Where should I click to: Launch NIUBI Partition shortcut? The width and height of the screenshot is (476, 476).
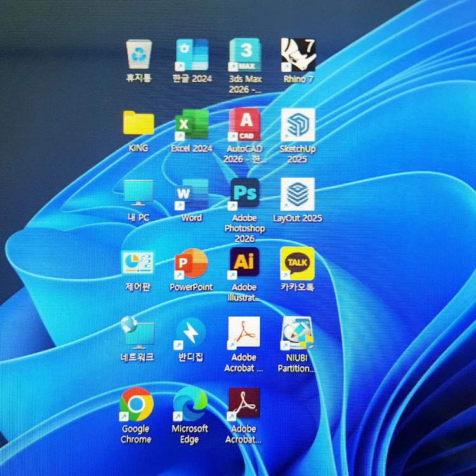click(x=297, y=333)
